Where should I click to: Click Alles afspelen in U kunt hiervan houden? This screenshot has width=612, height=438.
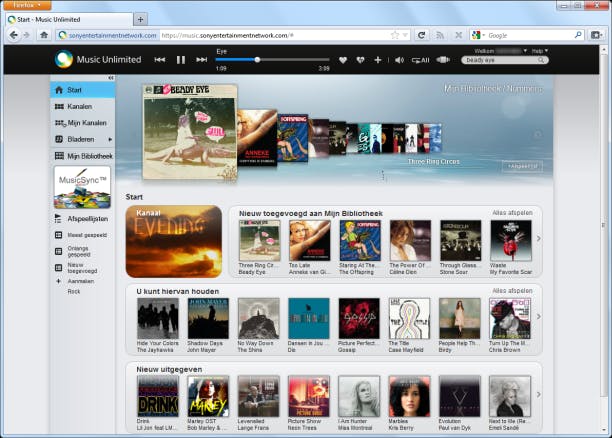click(x=512, y=291)
